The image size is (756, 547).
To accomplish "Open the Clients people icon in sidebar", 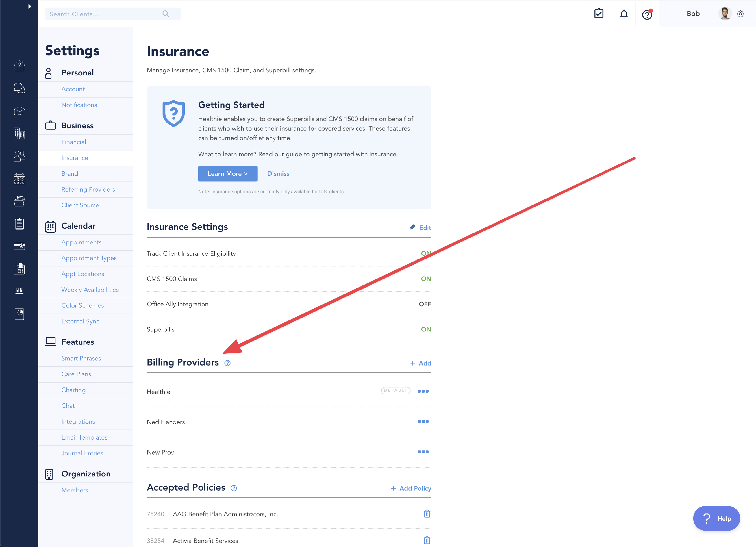I will (19, 156).
